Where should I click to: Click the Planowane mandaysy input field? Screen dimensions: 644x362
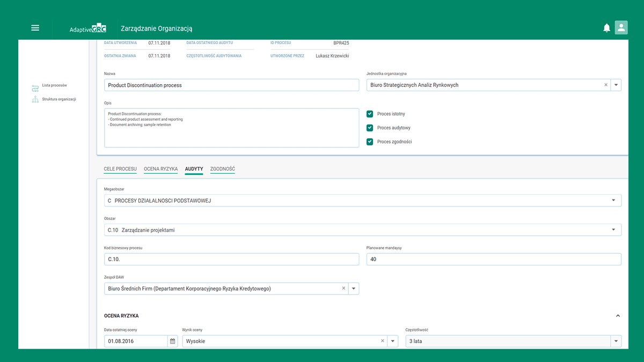click(x=494, y=260)
